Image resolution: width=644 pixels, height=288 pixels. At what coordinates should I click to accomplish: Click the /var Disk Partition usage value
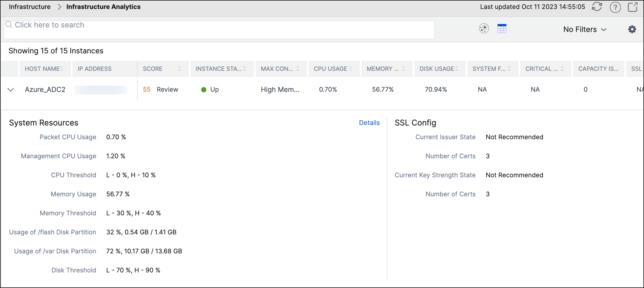pos(144,251)
